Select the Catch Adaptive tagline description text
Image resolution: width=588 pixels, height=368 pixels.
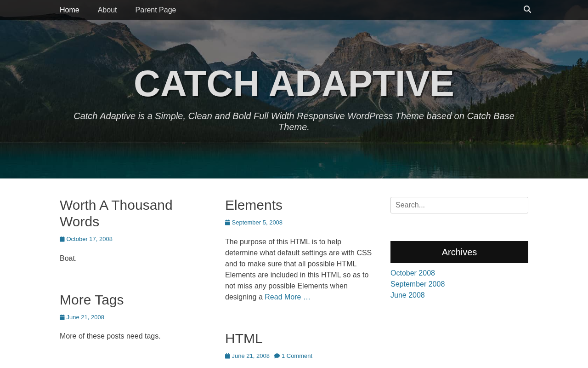[x=294, y=121]
